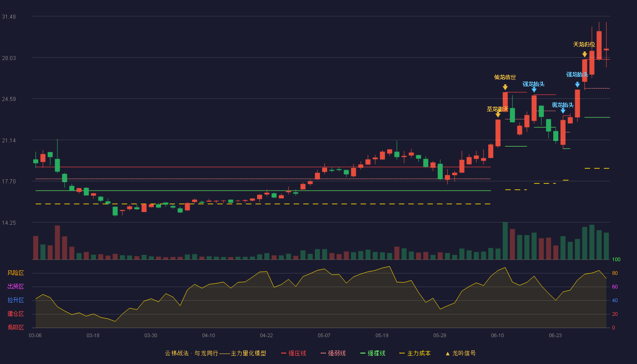Click the 强龙抬头 arrow below 天龙归位
The height and width of the screenshot is (364, 637).
[x=577, y=84]
